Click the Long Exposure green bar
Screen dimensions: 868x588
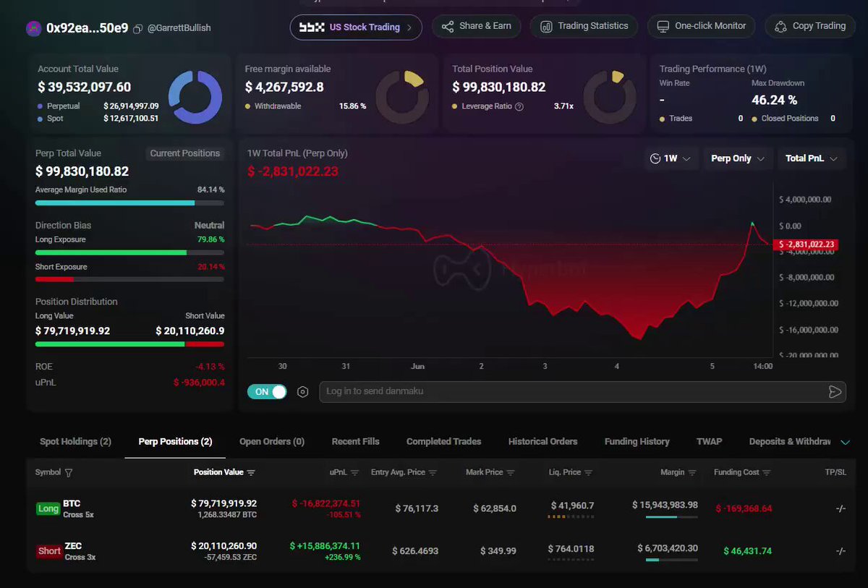111,252
